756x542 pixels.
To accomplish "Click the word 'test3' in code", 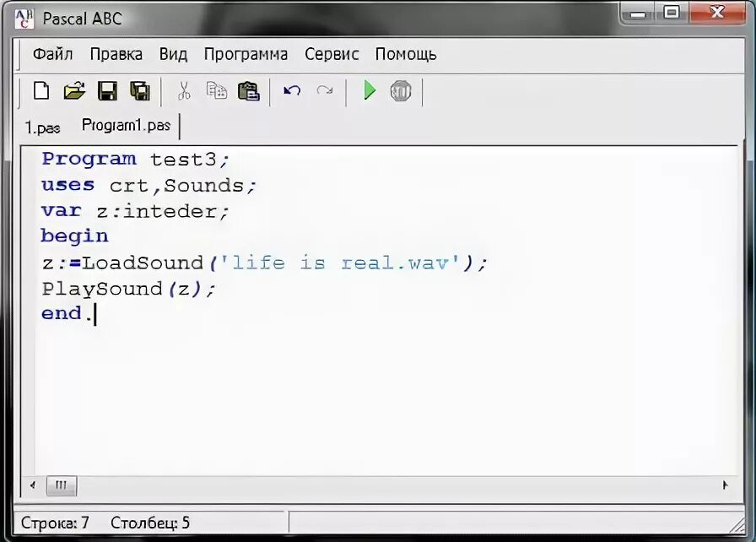I will coord(183,160).
